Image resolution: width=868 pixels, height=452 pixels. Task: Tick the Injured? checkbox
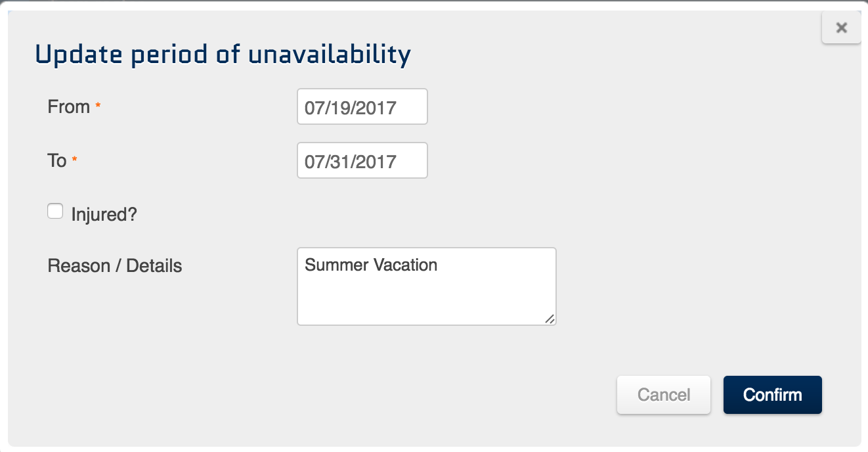click(55, 212)
